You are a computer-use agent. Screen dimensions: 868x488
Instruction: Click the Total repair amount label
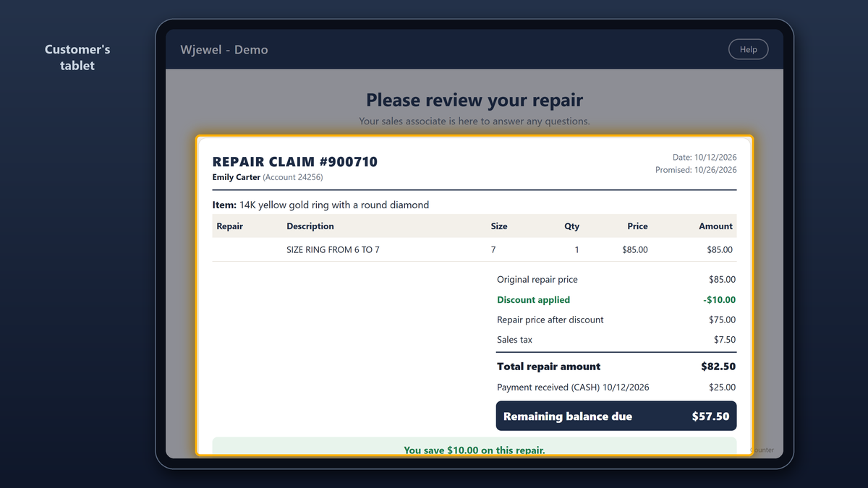point(548,367)
